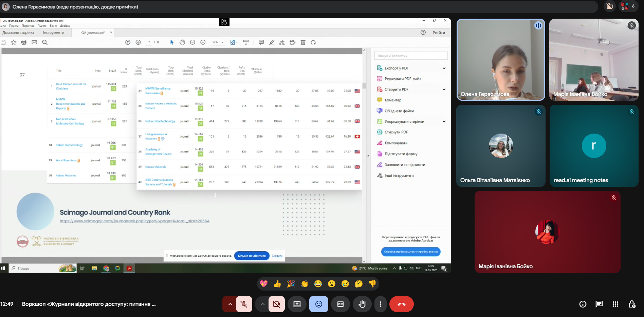Screen dimensions: 644x317
Task: Open Редагувати PDF-файл tool
Action: (403, 79)
